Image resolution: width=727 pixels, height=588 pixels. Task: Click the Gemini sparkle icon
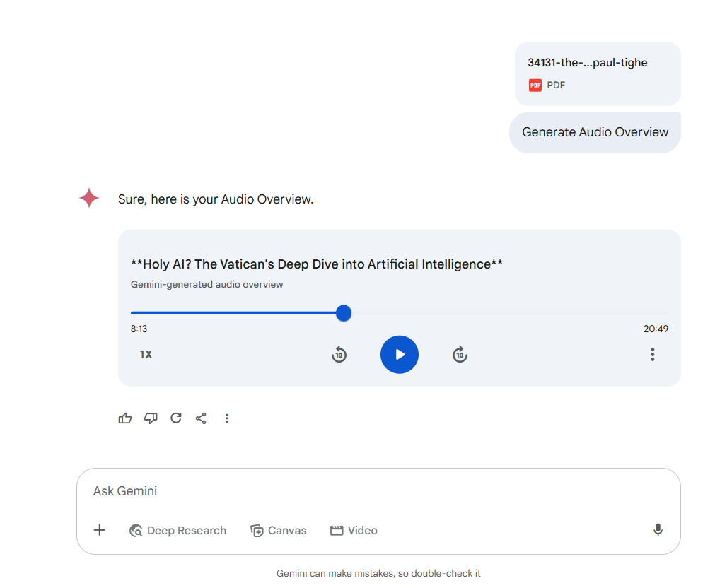[89, 199]
